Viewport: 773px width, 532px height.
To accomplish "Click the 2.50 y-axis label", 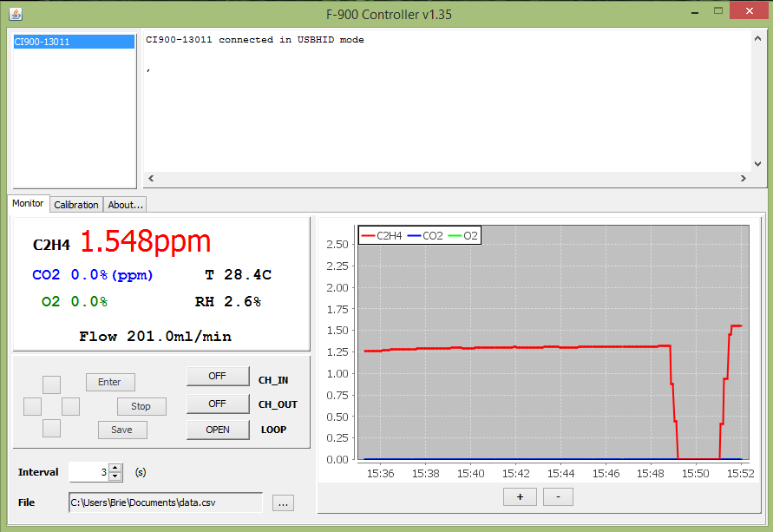I will 337,245.
